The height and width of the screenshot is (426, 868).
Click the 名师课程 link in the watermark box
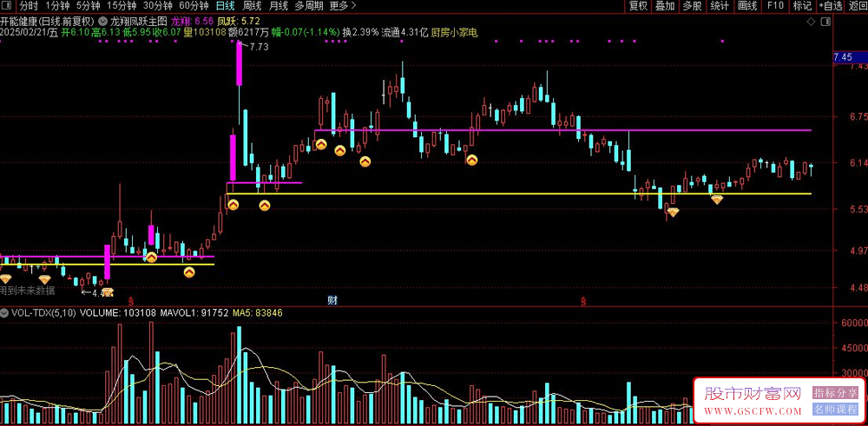coord(835,410)
